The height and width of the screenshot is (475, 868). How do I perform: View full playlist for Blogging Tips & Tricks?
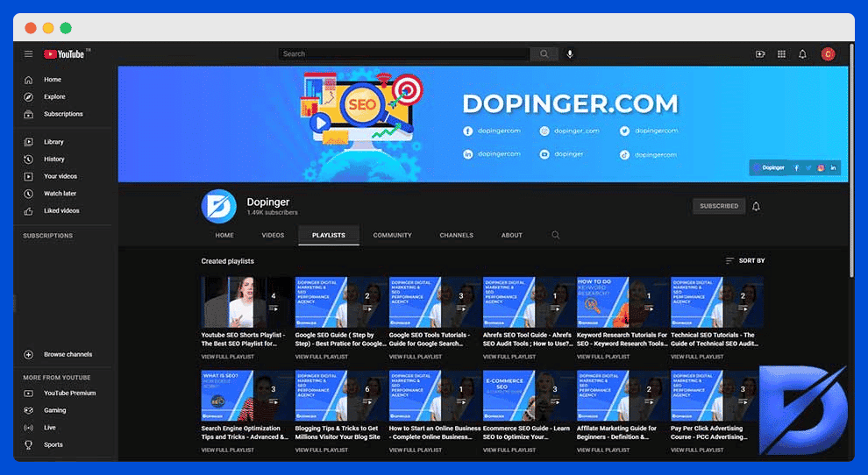click(322, 450)
